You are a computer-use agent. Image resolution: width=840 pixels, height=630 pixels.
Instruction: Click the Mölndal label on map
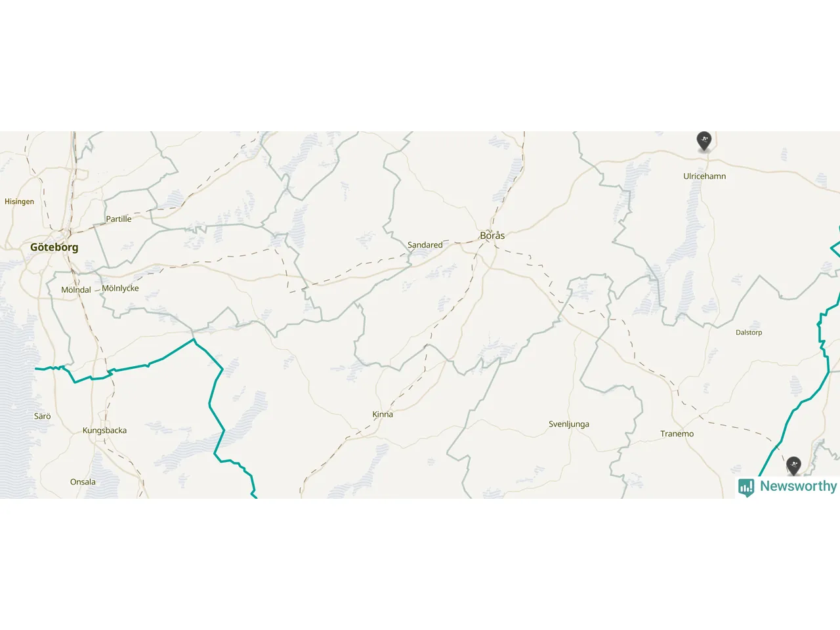pos(76,290)
